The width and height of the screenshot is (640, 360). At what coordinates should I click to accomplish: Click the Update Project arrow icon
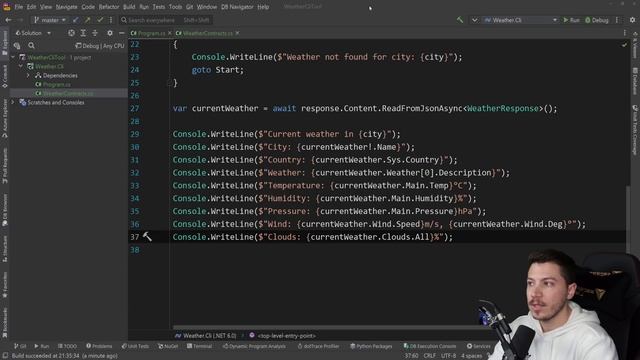76,20
